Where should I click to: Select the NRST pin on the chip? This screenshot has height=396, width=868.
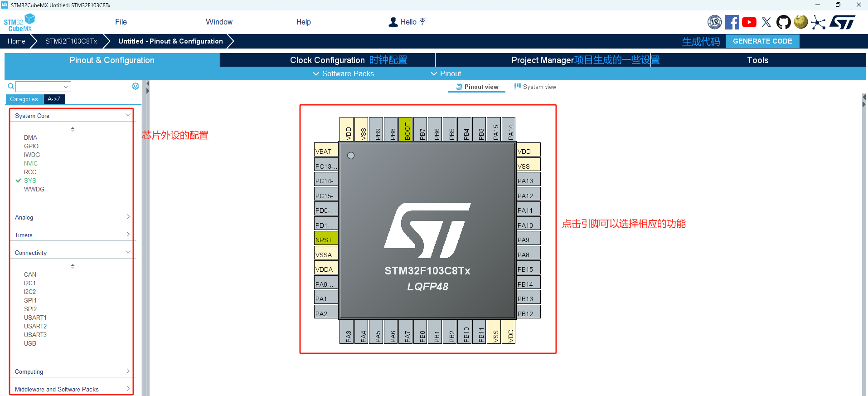pyautogui.click(x=326, y=238)
